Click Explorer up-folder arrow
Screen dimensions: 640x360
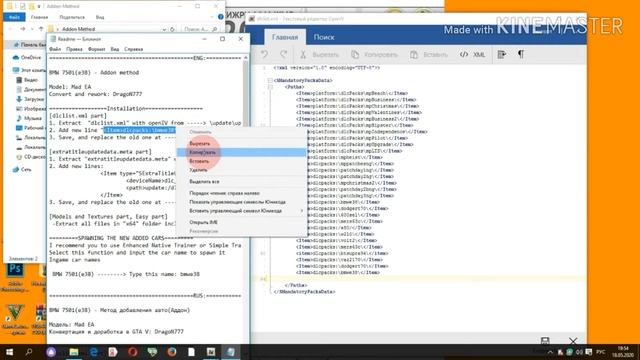pyautogui.click(x=41, y=29)
